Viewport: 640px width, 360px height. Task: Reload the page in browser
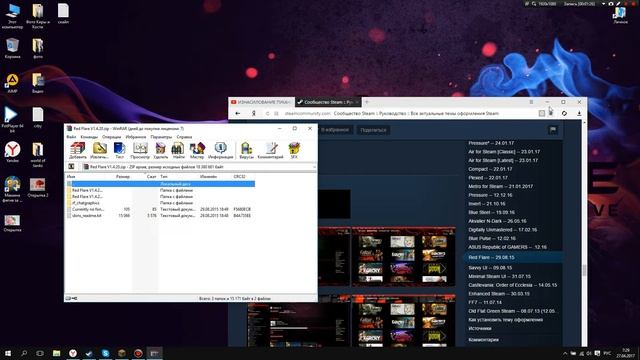pyautogui.click(x=268, y=113)
